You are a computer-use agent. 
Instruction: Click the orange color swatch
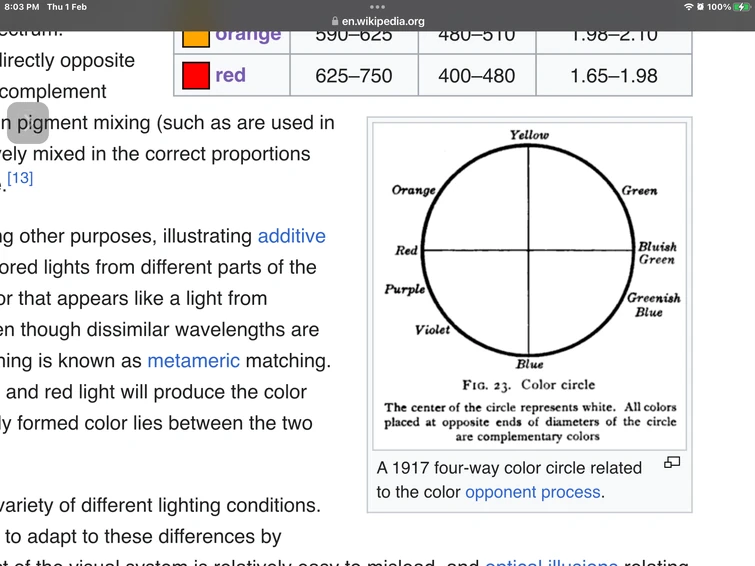click(196, 37)
